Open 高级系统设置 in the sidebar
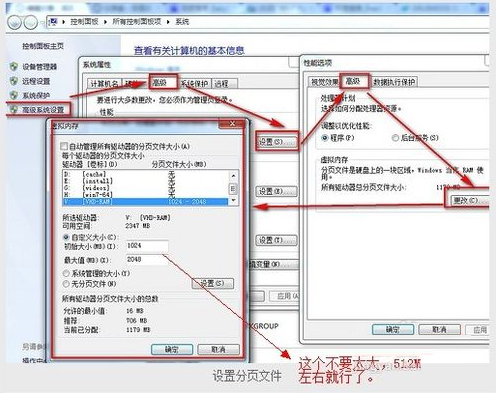The width and height of the screenshot is (496, 393). tap(37, 109)
